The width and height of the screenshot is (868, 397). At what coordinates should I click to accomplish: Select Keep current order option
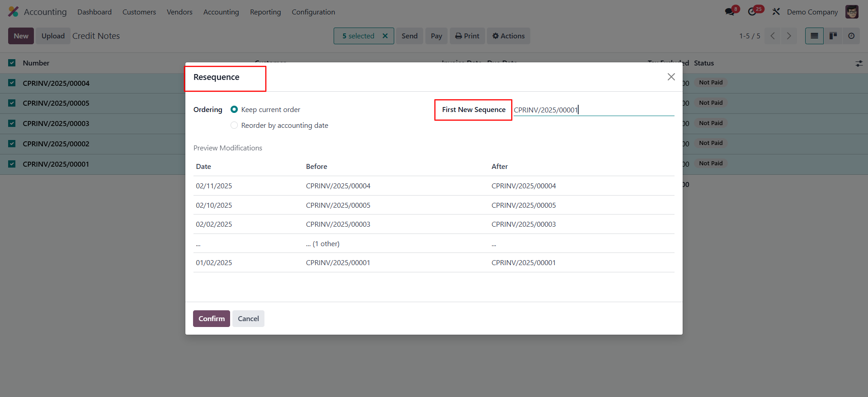(x=234, y=110)
